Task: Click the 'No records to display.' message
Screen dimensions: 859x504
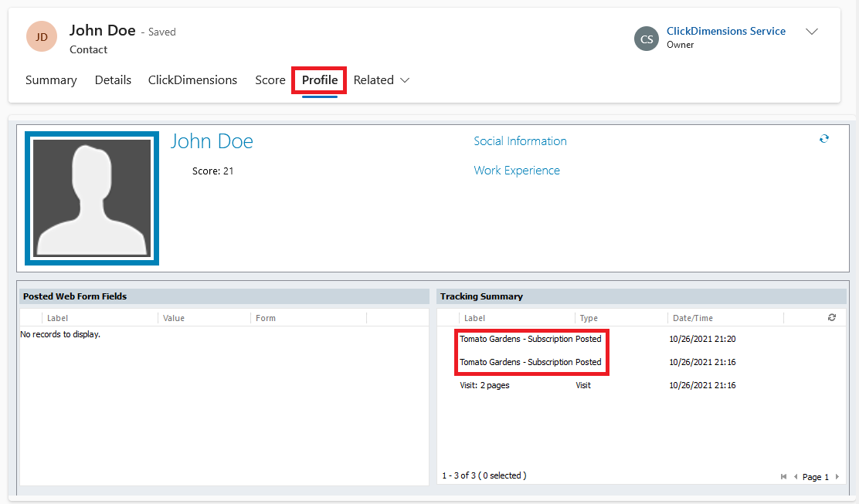Action: (x=60, y=334)
